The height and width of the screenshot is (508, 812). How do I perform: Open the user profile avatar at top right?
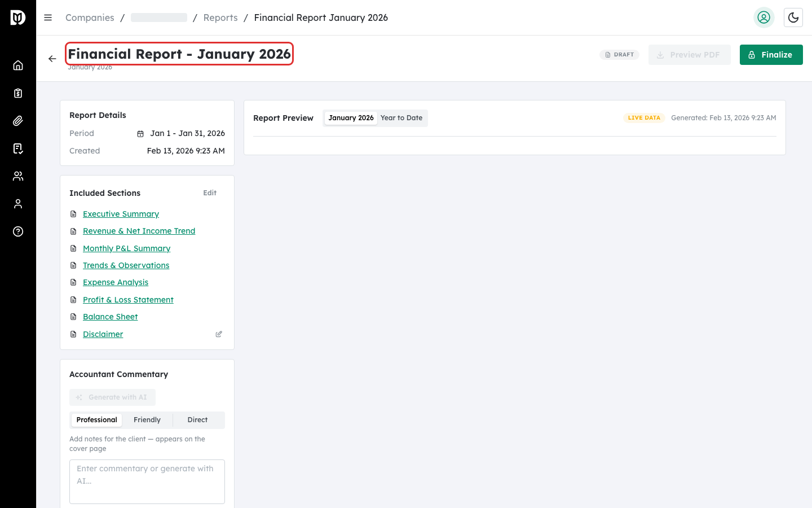click(x=764, y=17)
